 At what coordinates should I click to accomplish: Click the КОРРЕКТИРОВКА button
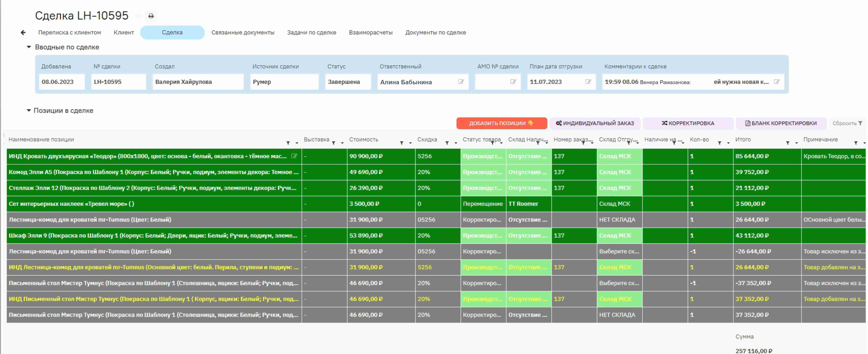[688, 123]
